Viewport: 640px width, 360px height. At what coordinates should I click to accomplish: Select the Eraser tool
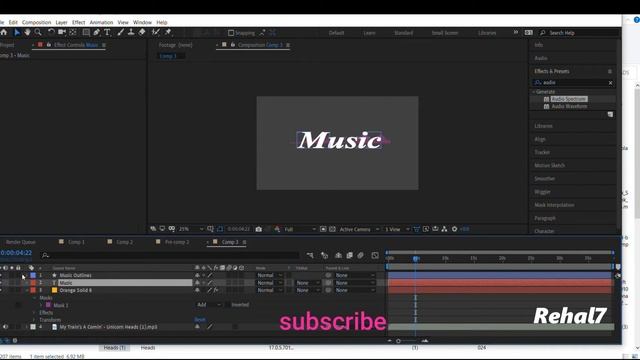click(142, 32)
